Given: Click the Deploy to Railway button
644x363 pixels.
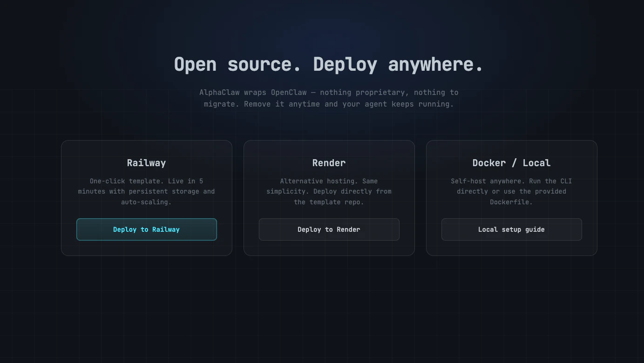Looking at the screenshot, I should pos(147,229).
